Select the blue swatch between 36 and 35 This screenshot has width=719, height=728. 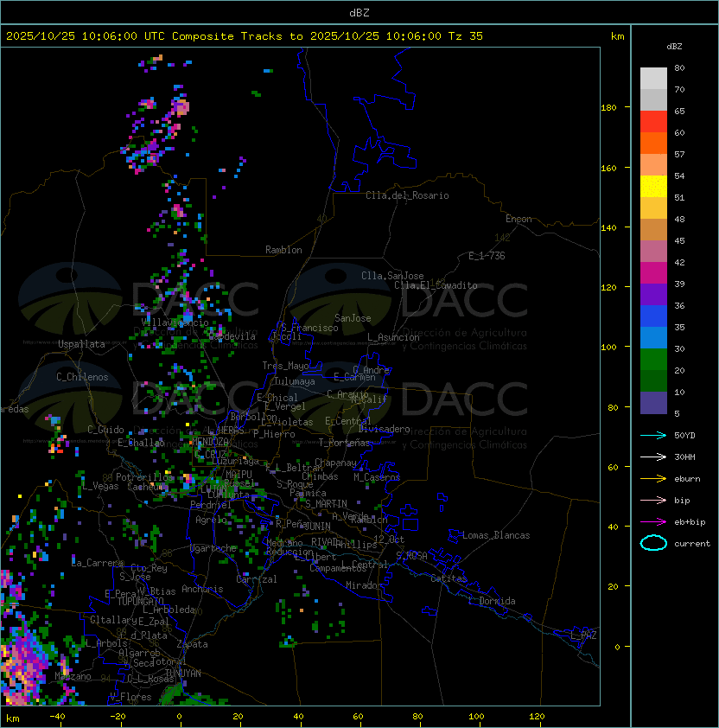[x=653, y=316]
